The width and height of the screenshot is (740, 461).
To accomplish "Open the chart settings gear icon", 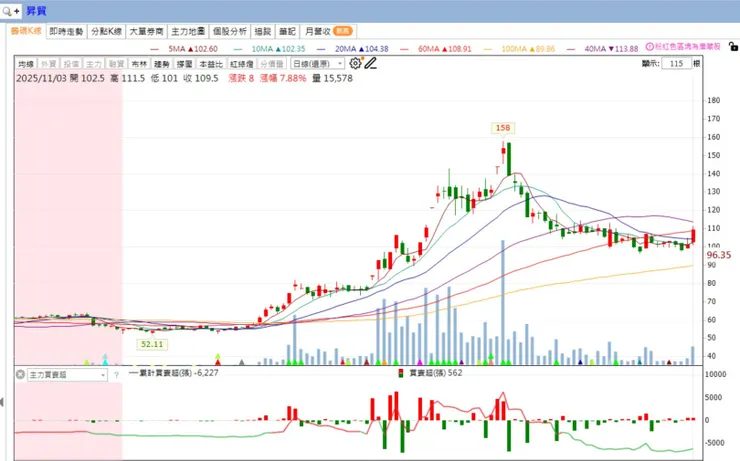I will (x=355, y=63).
